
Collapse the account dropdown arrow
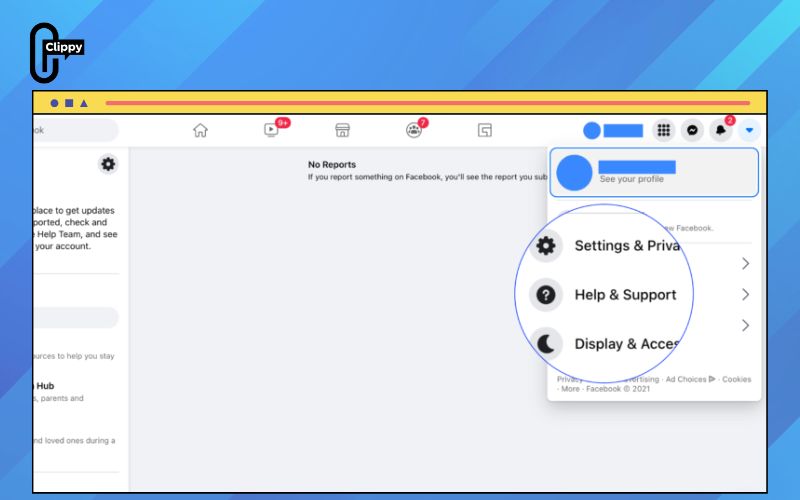coord(749,131)
